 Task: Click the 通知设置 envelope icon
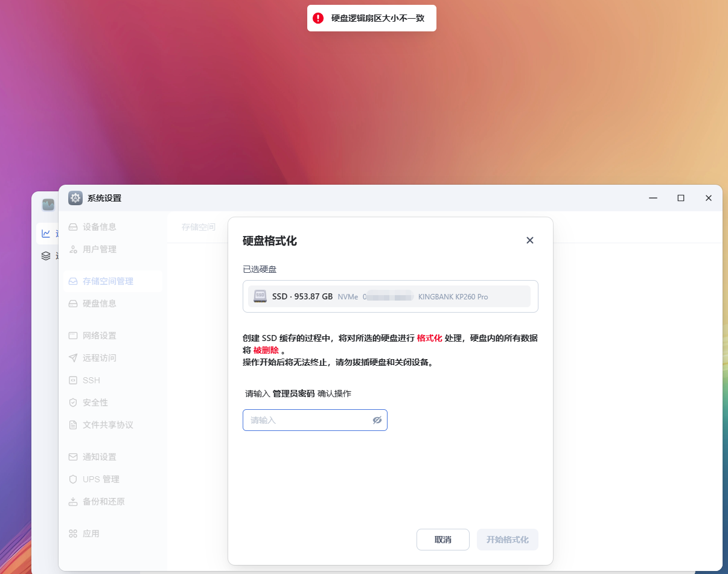[73, 457]
